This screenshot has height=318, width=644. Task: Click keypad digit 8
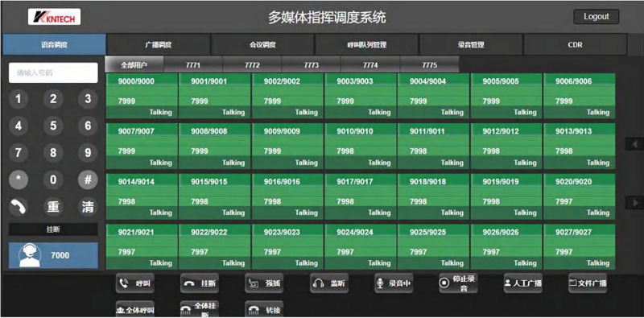[x=53, y=153]
